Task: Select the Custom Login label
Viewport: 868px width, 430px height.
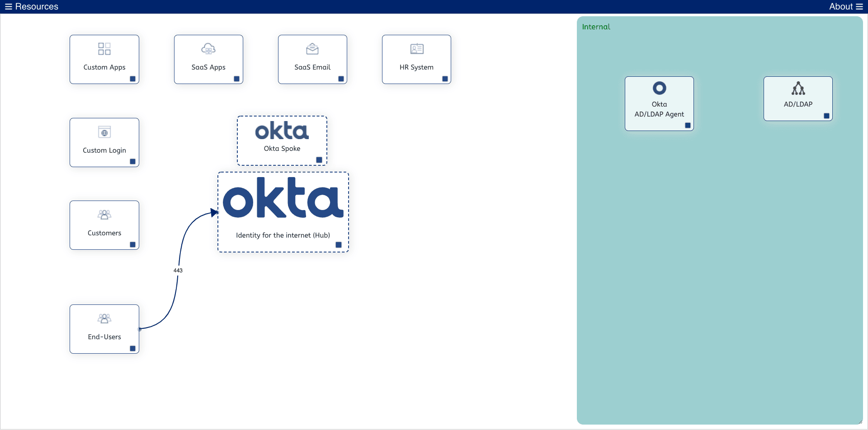Action: pos(104,150)
